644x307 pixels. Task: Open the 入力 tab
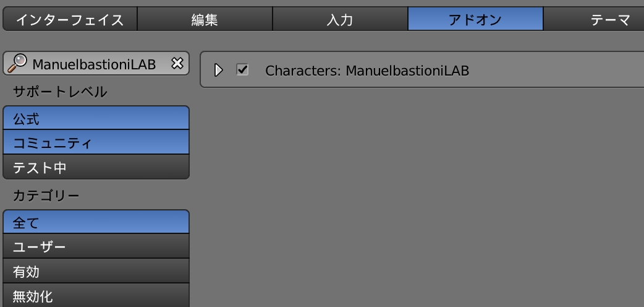pos(340,19)
